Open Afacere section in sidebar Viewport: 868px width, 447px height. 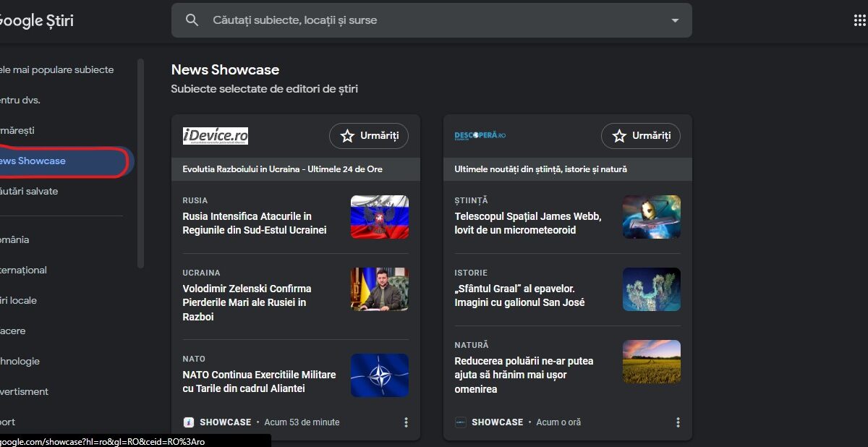12,331
